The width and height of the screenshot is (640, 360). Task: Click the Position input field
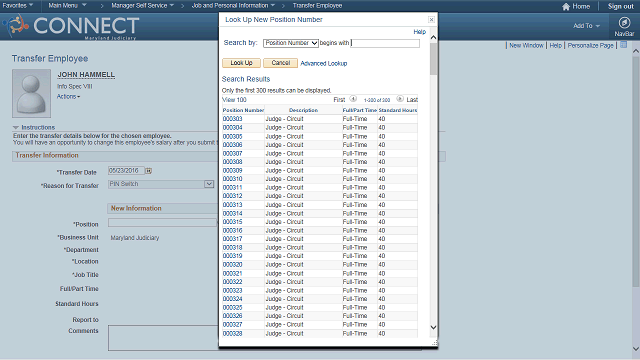162,222
